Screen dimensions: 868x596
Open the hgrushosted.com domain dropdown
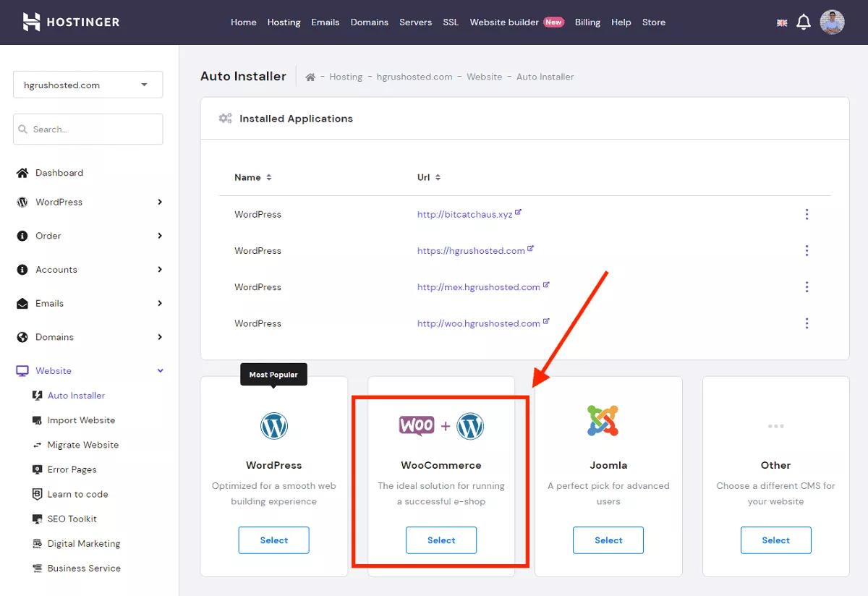88,85
